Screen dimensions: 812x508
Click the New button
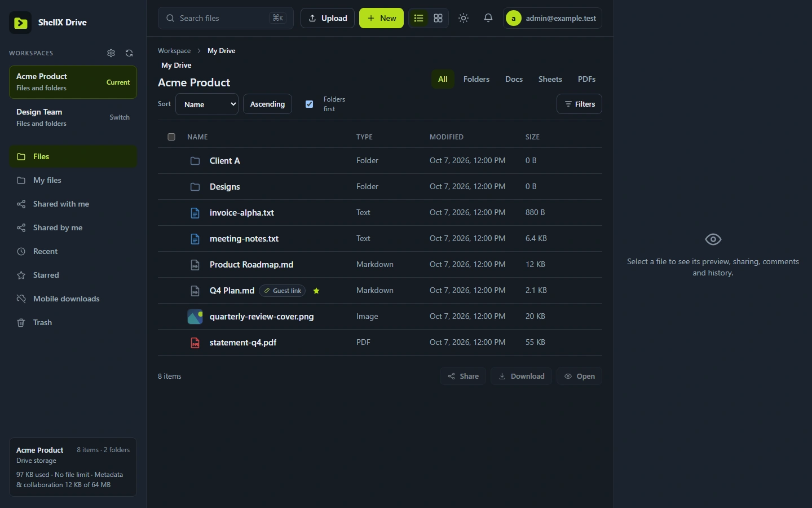coord(381,18)
